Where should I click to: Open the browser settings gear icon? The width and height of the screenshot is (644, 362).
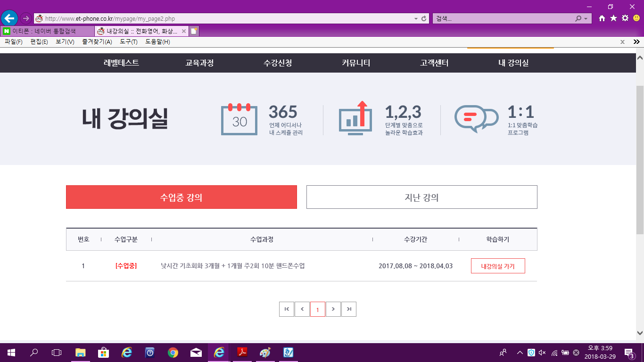coord(625,18)
